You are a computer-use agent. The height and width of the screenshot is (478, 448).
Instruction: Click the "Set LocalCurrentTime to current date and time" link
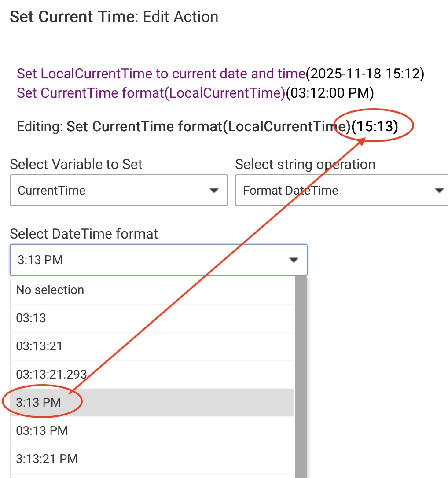coord(161,74)
